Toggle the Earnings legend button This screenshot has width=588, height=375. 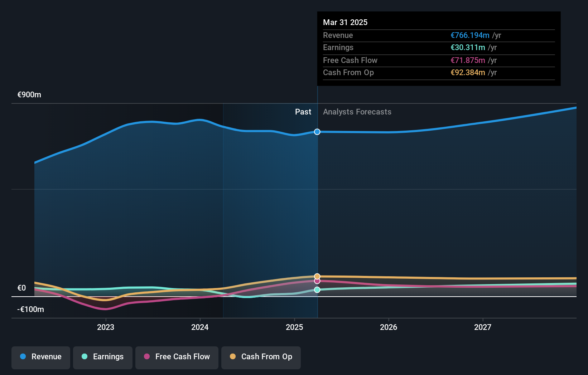click(103, 357)
